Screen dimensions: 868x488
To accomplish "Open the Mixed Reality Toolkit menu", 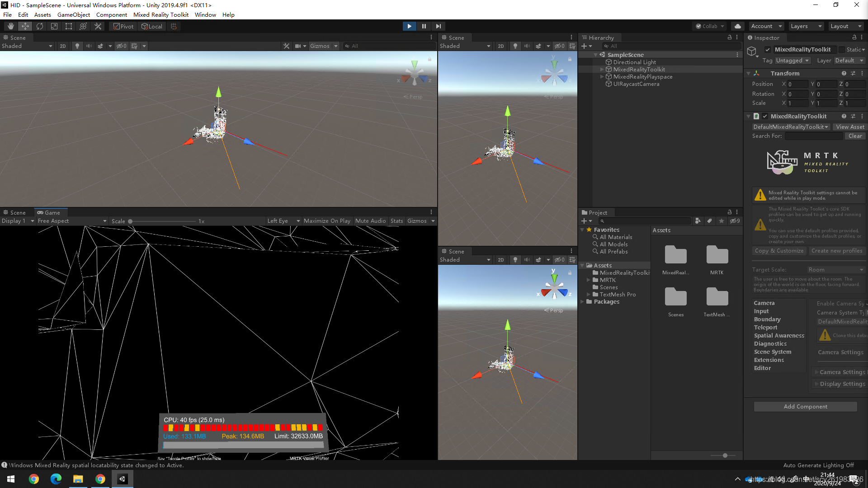I will pyautogui.click(x=161, y=15).
